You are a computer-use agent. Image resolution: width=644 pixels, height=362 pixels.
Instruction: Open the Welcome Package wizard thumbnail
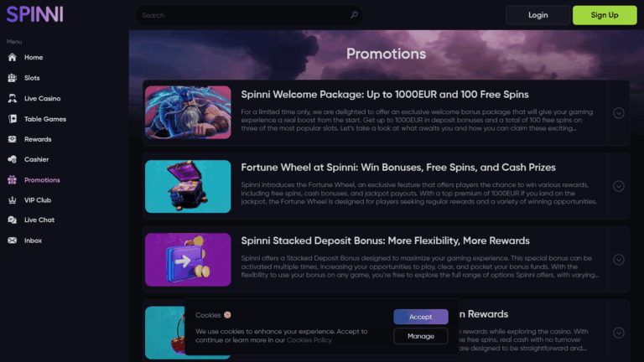click(188, 112)
